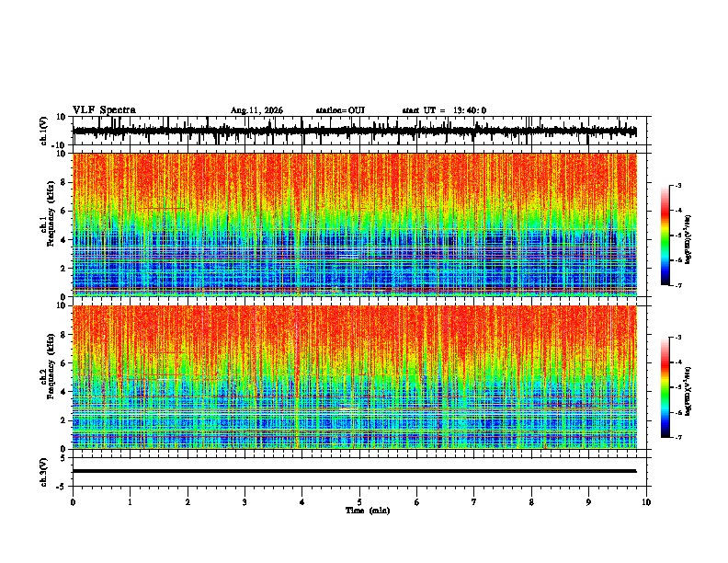Click the "8" kHz tick on ch.1 axis
Image resolution: width=728 pixels, height=563 pixels.
64,182
